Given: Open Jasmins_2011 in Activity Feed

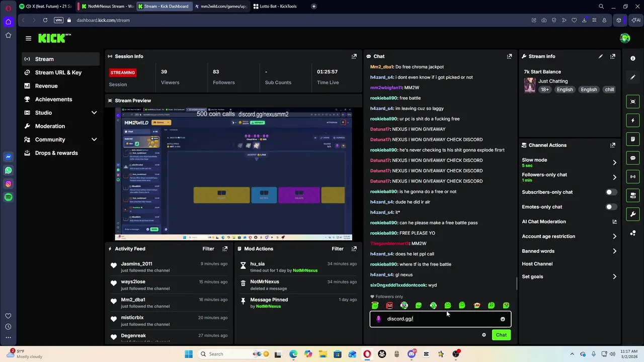Looking at the screenshot, I should click(x=136, y=264).
